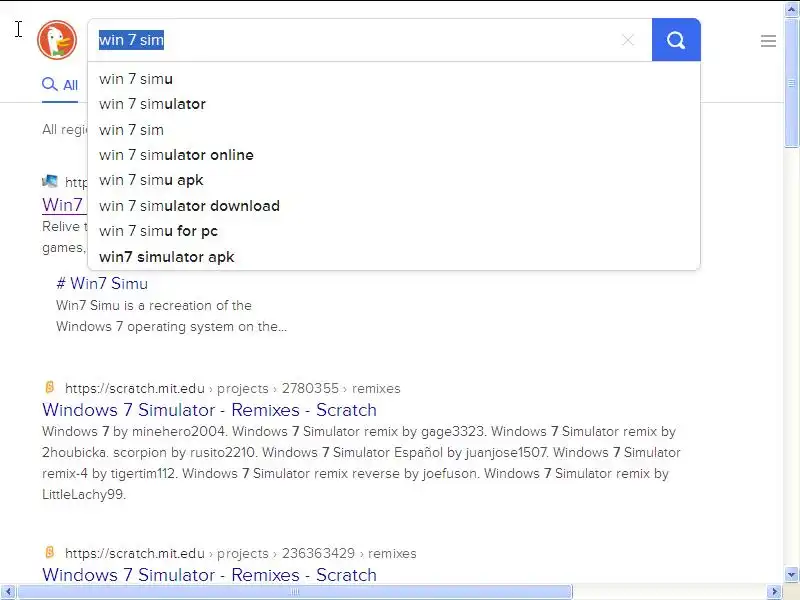Click the vertical scrollbar up arrow

(x=791, y=10)
